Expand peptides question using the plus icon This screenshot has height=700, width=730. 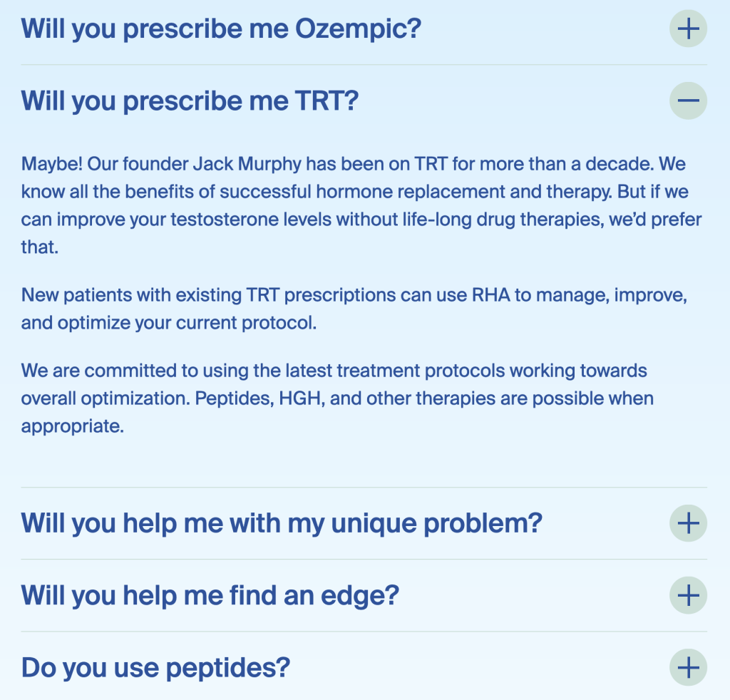[x=688, y=668]
